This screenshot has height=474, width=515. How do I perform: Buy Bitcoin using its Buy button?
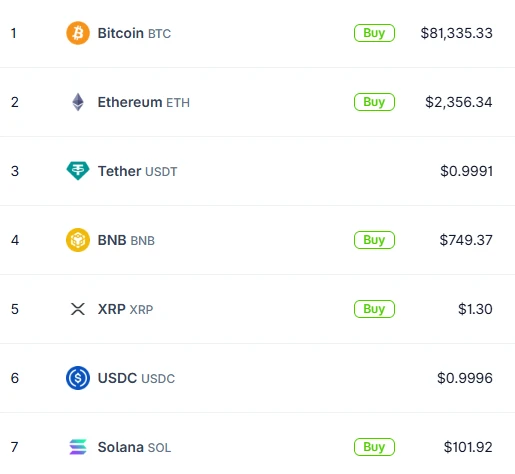374,33
